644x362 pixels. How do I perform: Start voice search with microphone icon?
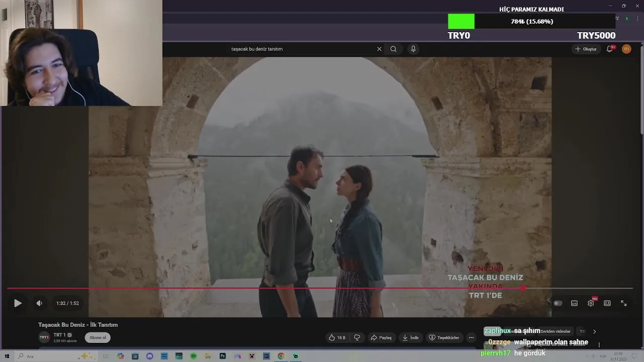(x=413, y=49)
